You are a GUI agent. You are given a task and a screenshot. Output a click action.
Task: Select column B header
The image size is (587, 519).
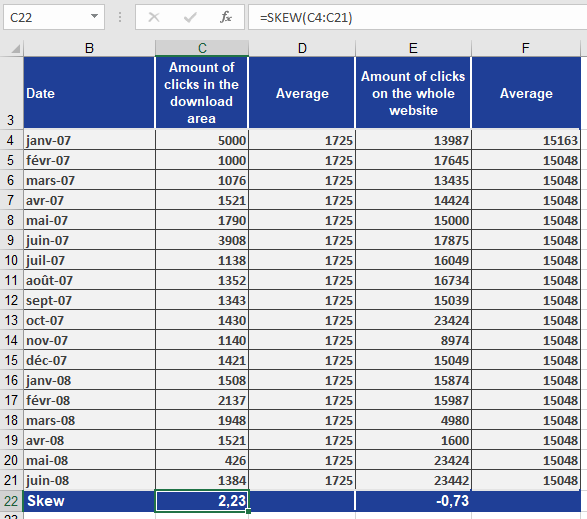89,48
